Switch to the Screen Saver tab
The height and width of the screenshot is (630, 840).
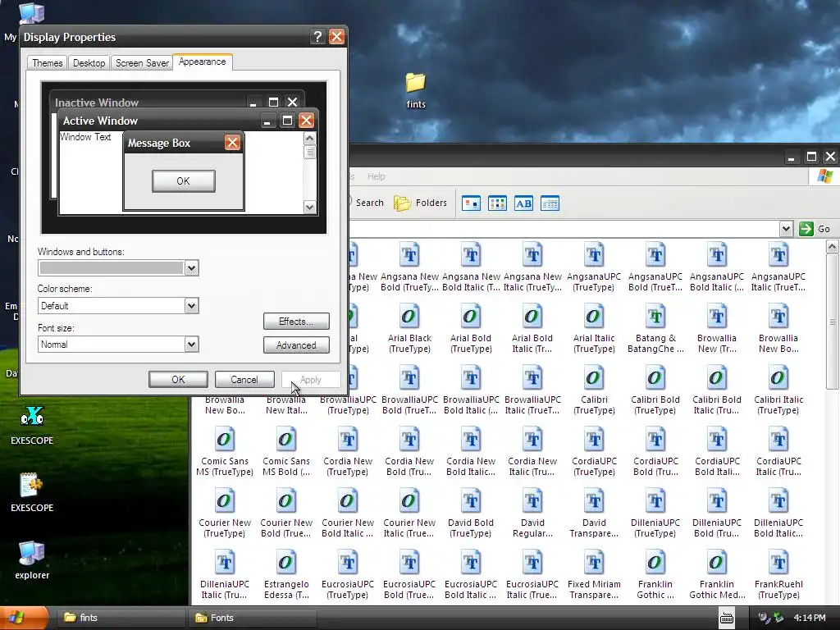(x=142, y=62)
